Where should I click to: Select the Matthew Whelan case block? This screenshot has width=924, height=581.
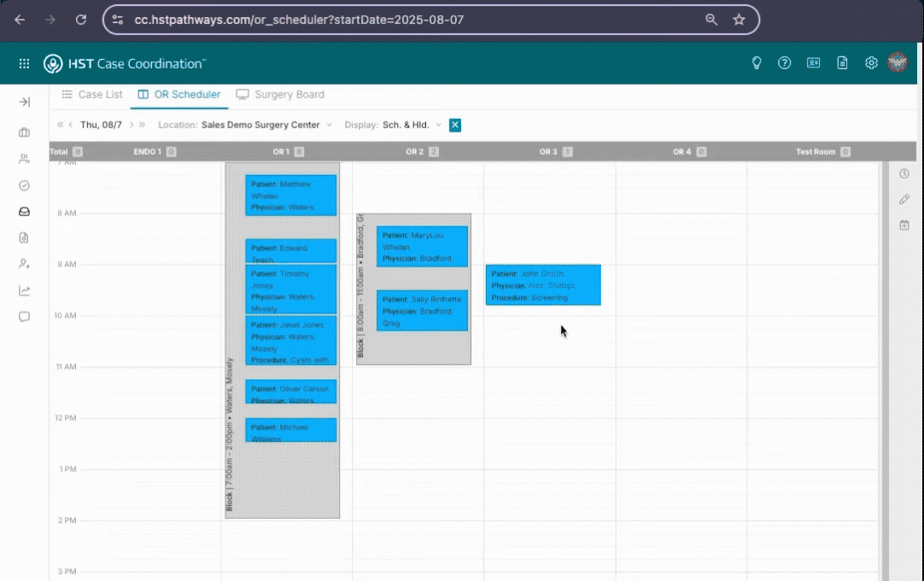[290, 196]
